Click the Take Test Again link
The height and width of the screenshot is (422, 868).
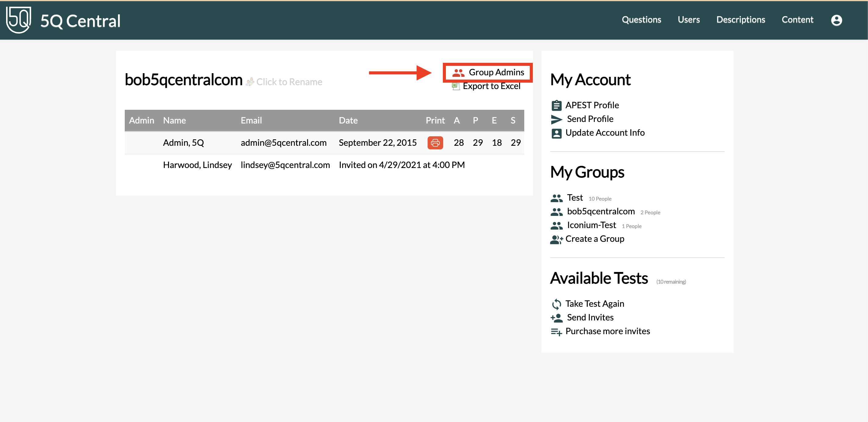tap(594, 304)
